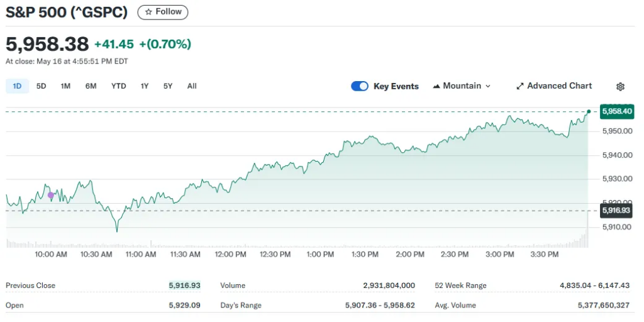Click the 5,916.93 previous close chart label
Screen dimensions: 644x322
pyautogui.click(x=616, y=211)
